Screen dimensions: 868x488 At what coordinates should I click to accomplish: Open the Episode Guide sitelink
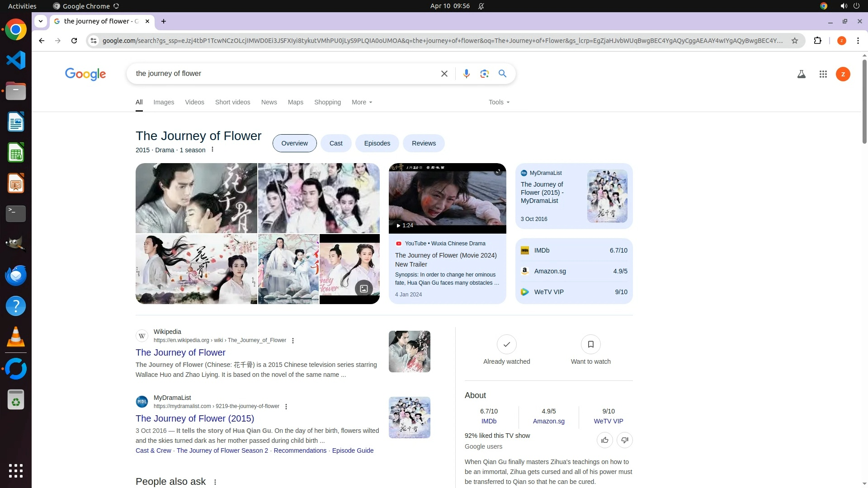point(353,450)
